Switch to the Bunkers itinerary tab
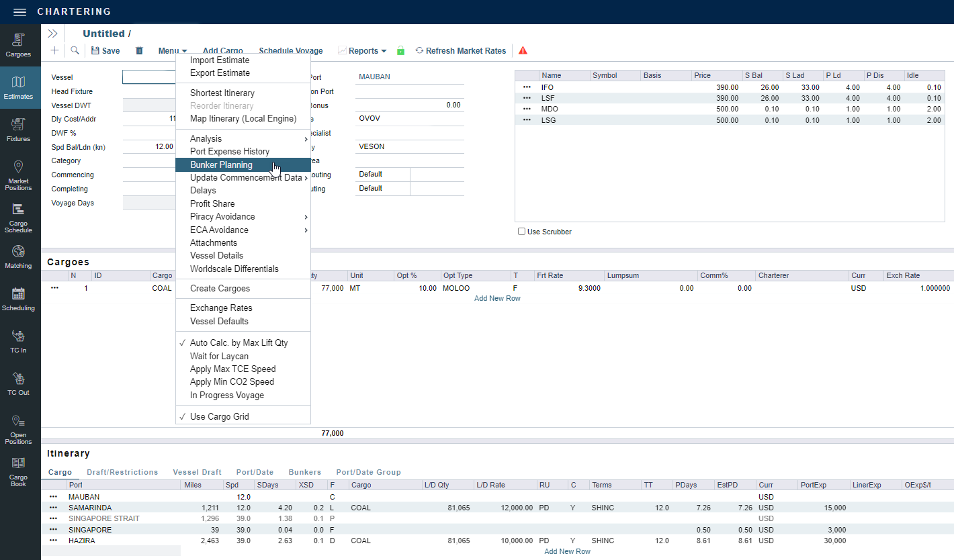The height and width of the screenshot is (560, 954). (x=304, y=472)
